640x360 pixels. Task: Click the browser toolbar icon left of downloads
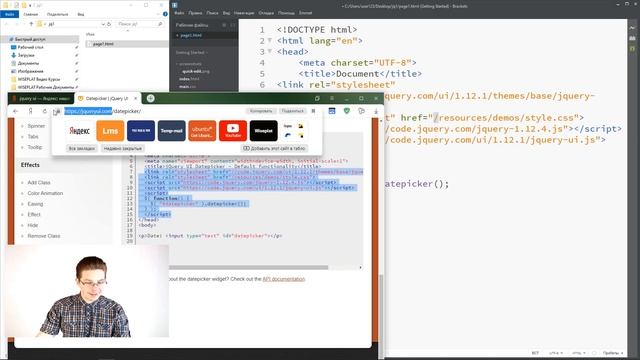(x=361, y=111)
